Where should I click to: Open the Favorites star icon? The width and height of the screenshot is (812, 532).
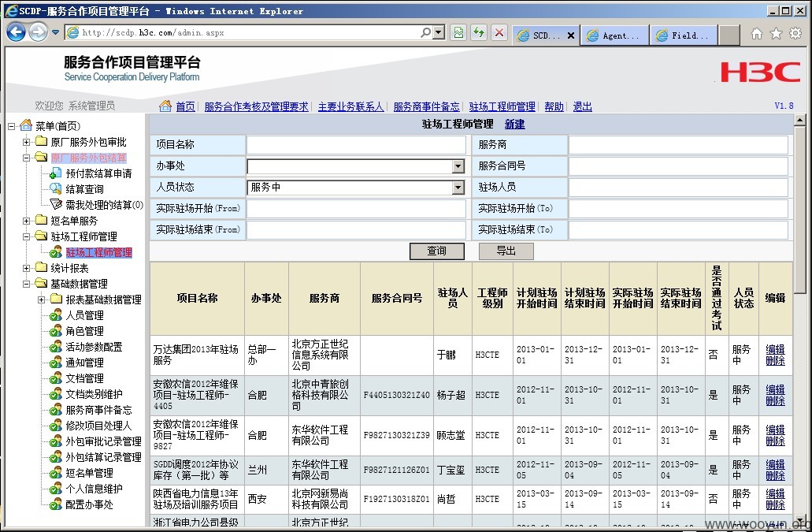776,34
